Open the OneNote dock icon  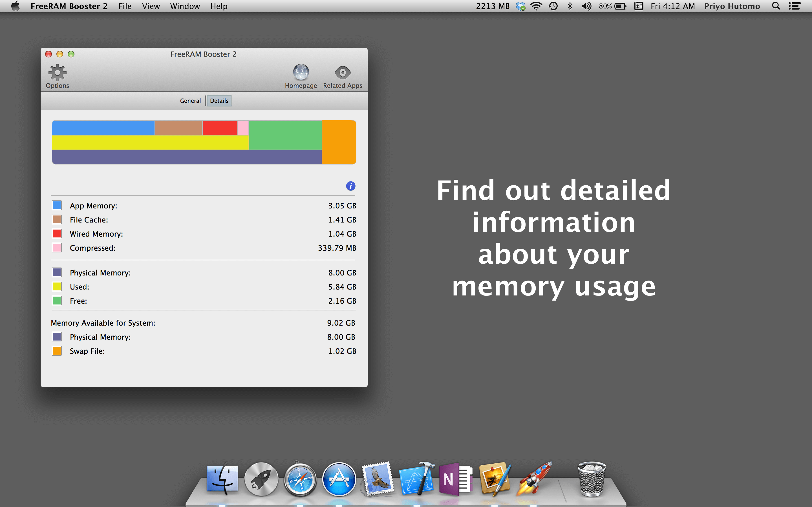tap(456, 479)
